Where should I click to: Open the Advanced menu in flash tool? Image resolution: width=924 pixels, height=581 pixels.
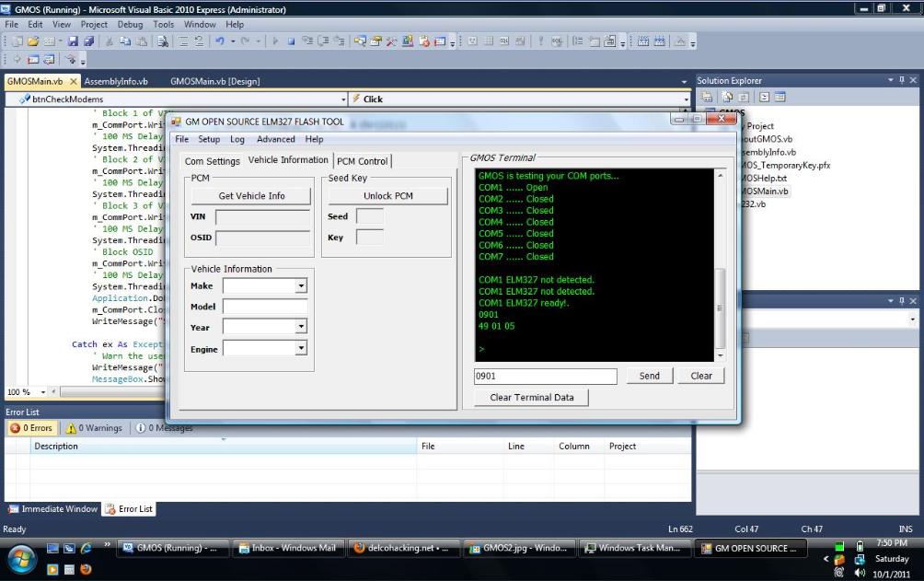point(276,139)
